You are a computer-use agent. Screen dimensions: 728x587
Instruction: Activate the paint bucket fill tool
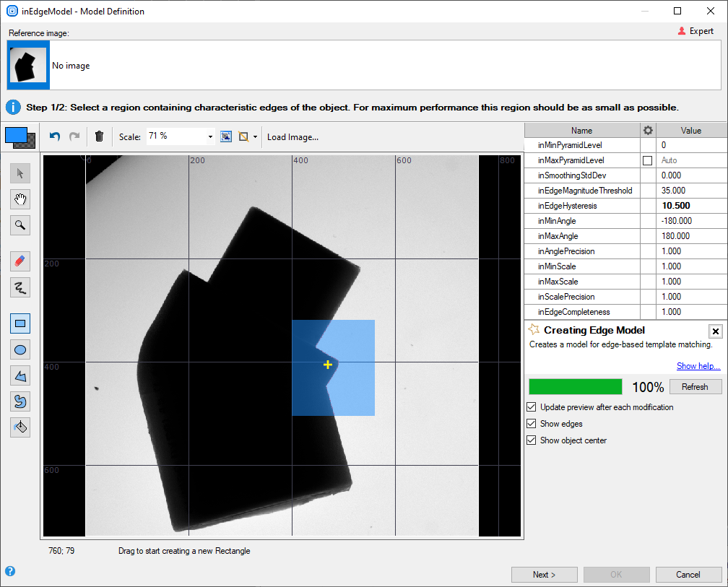pyautogui.click(x=20, y=427)
